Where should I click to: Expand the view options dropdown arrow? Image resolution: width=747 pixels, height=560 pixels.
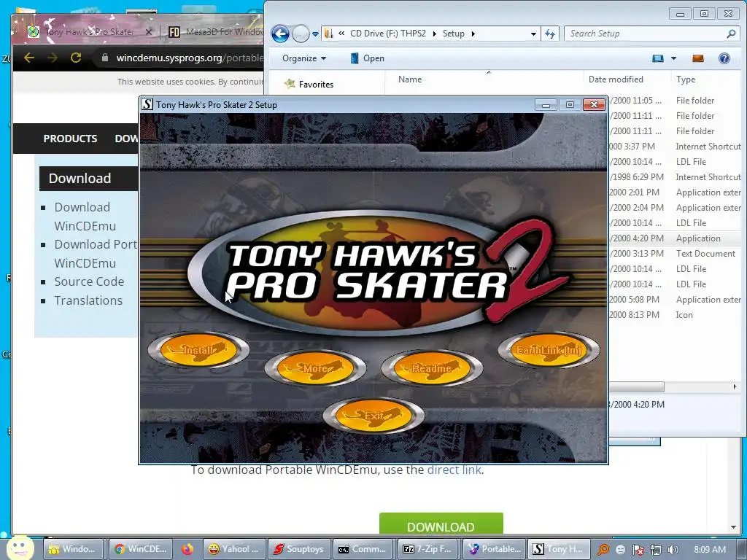click(x=673, y=58)
